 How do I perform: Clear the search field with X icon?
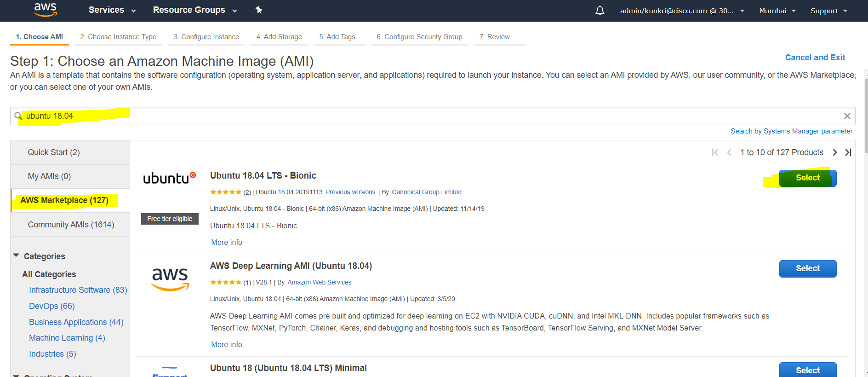[x=847, y=116]
